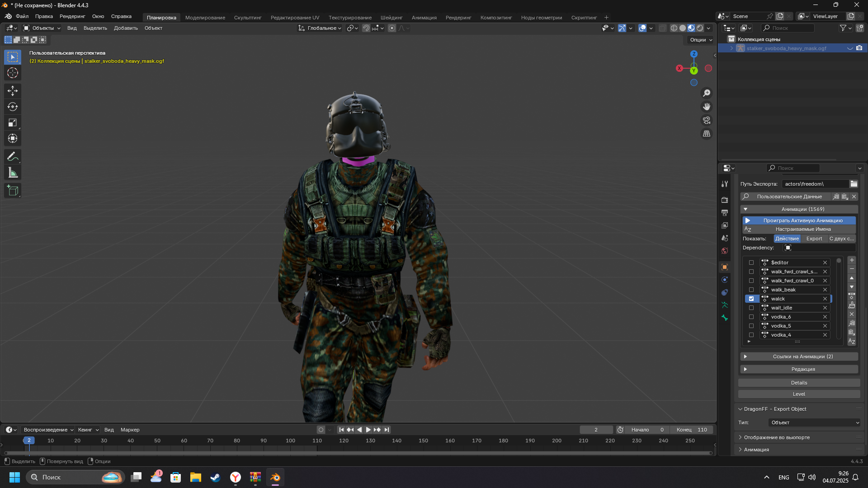Screen dimensions: 868x488
Task: Switch perspective/orthographic grid icon
Action: pyautogui.click(x=707, y=134)
